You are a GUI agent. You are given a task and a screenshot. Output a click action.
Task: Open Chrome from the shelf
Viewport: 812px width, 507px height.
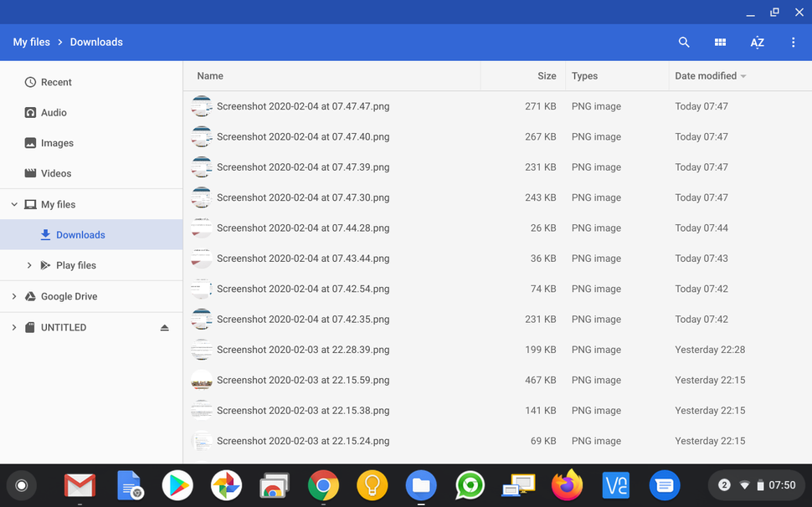pyautogui.click(x=323, y=485)
